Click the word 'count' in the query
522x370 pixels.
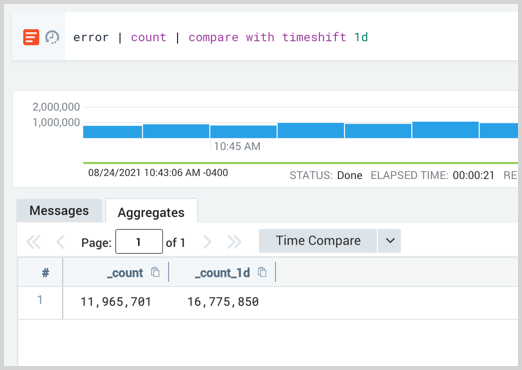[148, 37]
